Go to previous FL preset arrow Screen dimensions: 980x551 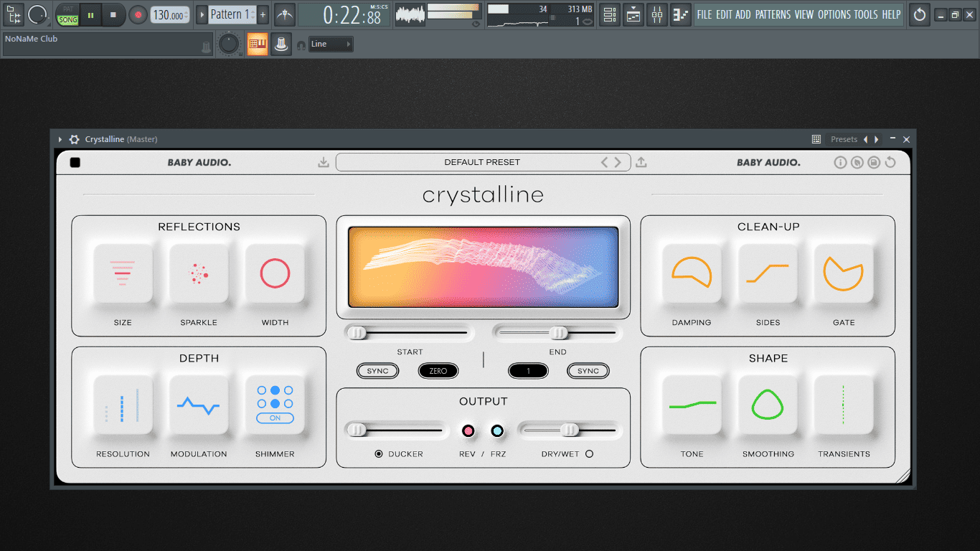pos(865,139)
